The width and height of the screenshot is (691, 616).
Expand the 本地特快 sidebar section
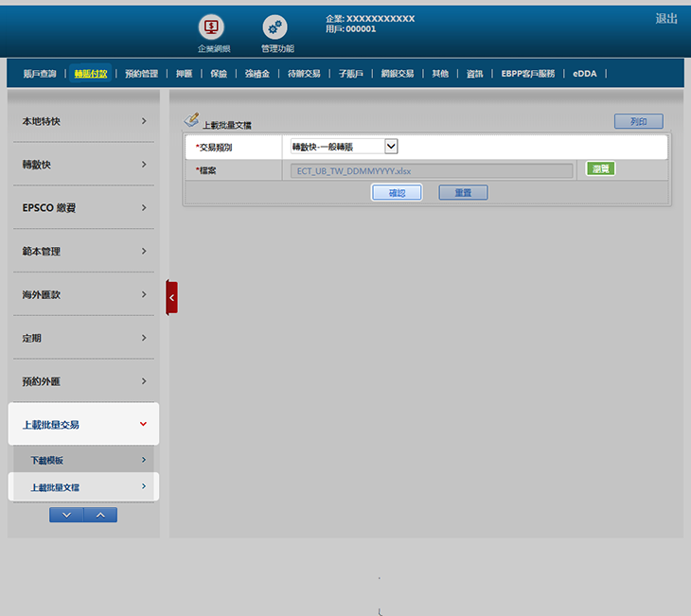coord(81,121)
